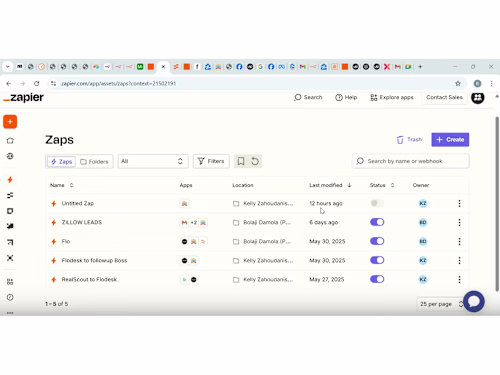Screen dimensions: 500x375
Task: Open Kelly Zahoudanis folder for Untitled Zap
Action: 263,203
